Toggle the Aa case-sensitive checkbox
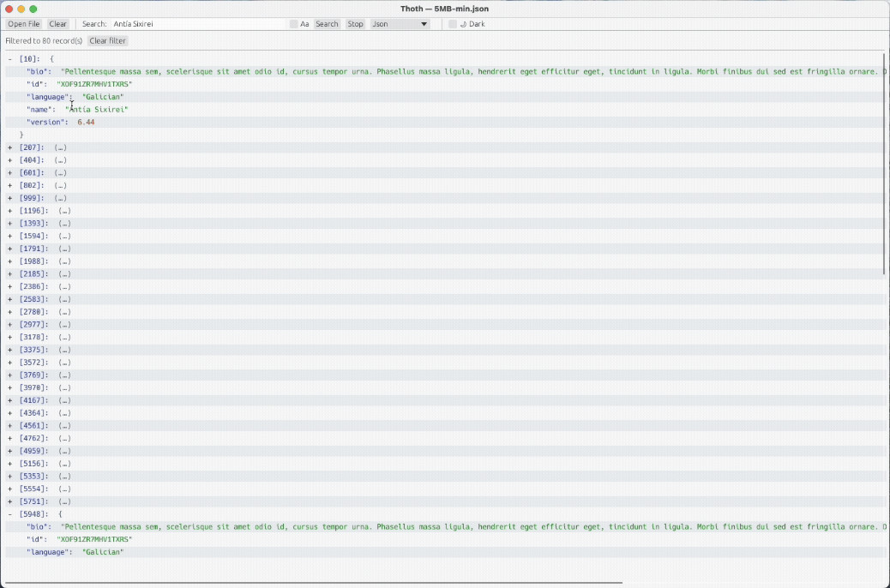890x588 pixels. pos(293,24)
